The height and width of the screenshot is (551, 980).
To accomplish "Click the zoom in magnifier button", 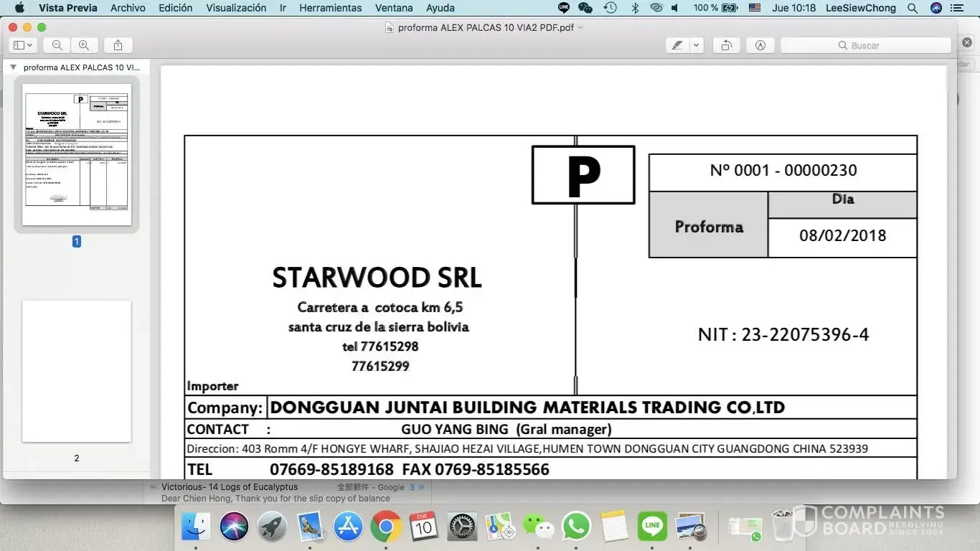I will click(x=84, y=45).
